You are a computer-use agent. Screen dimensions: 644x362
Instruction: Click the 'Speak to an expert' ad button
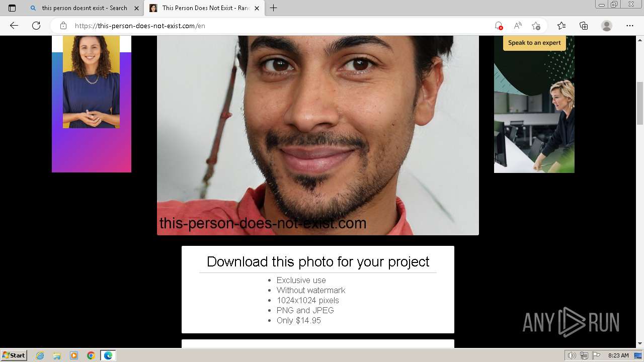coord(534,43)
